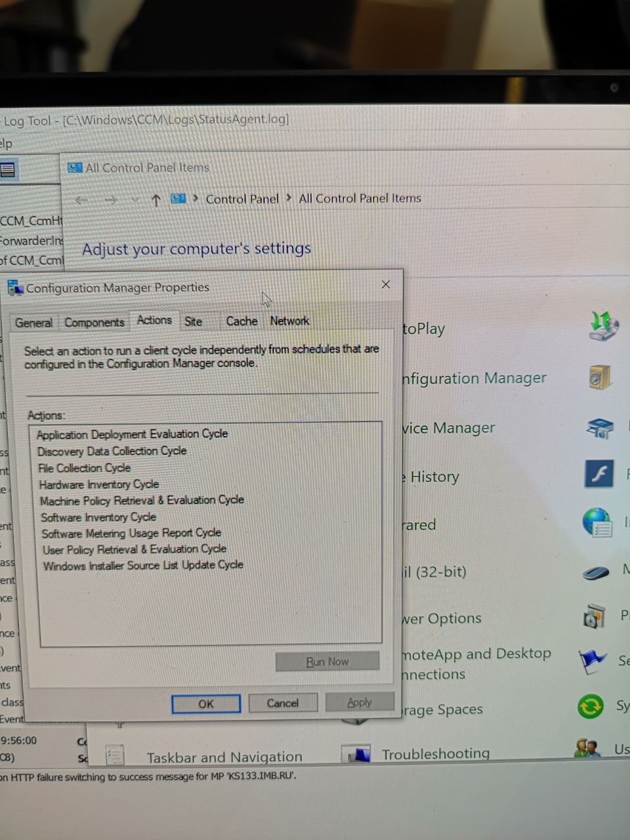Click the All Control Panel Items title icon

point(75,168)
